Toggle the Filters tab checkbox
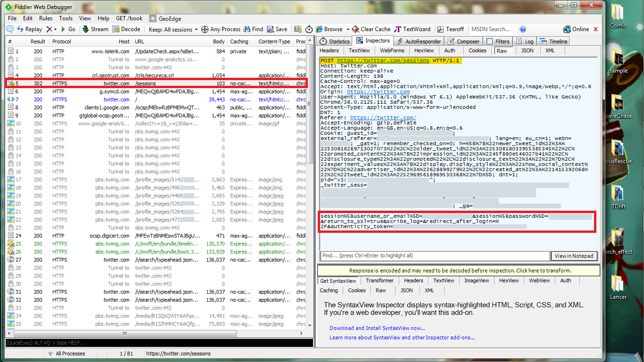 (489, 41)
